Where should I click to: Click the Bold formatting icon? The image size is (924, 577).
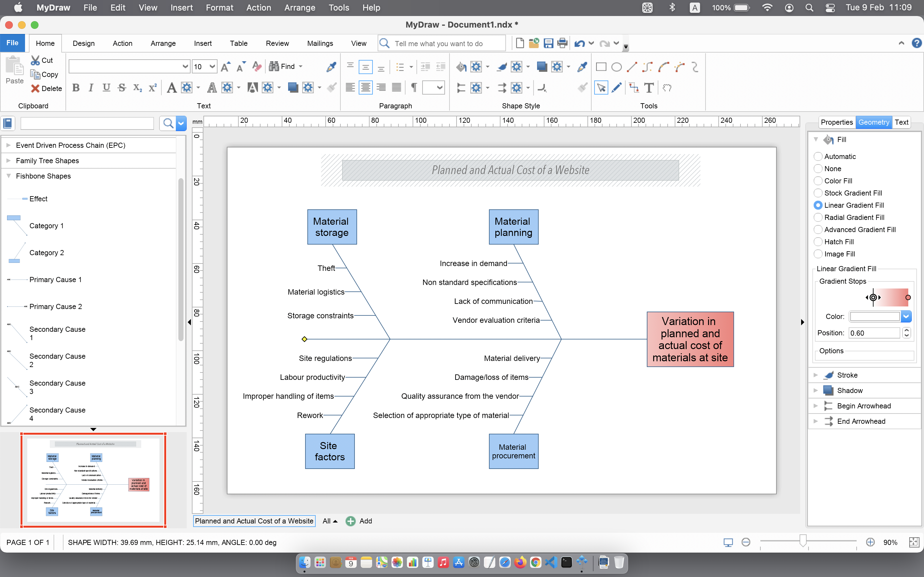click(x=76, y=88)
